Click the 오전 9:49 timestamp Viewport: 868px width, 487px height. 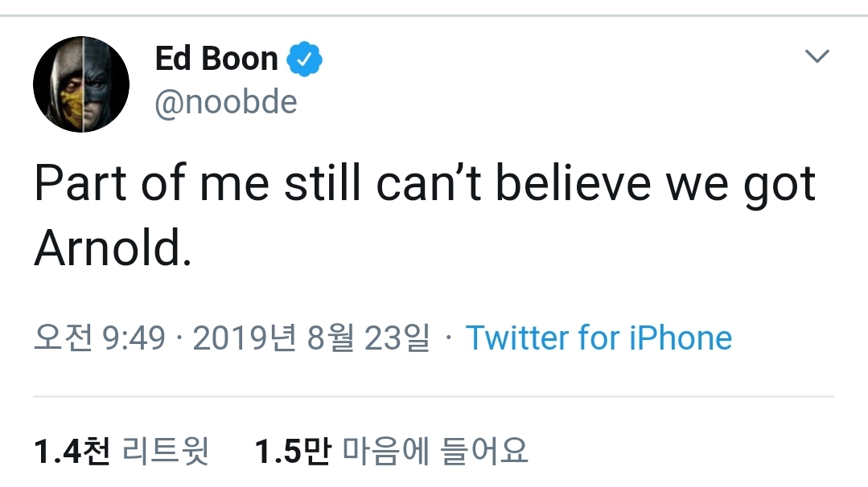(99, 338)
